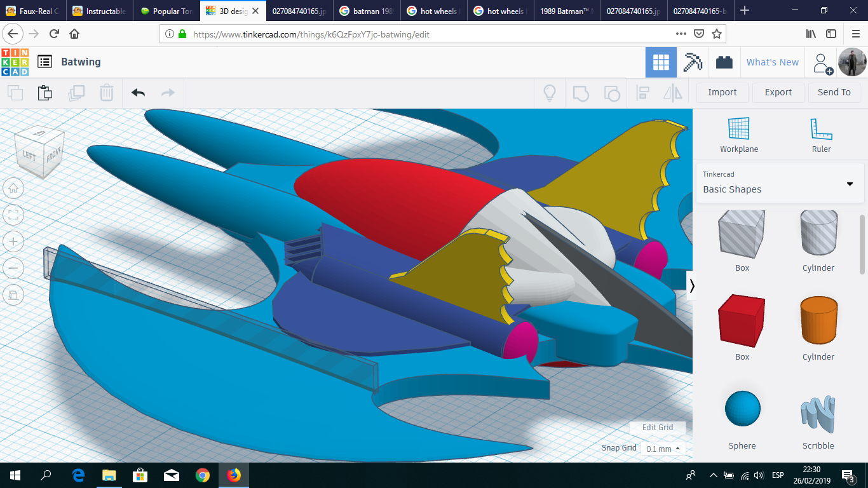The height and width of the screenshot is (488, 868).
Task: Click the Delete trash icon
Action: [x=107, y=93]
